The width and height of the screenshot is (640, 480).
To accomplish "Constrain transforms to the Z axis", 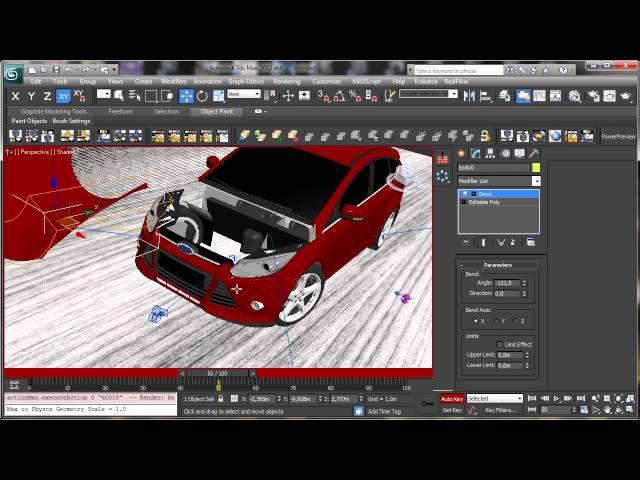I will [47, 96].
